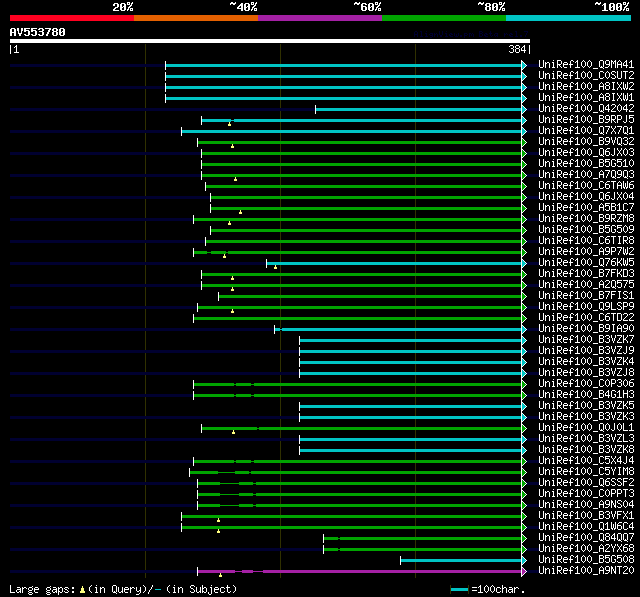
Task: Click the cyan alignment bar for B3VZK8
Action: (x=411, y=451)
